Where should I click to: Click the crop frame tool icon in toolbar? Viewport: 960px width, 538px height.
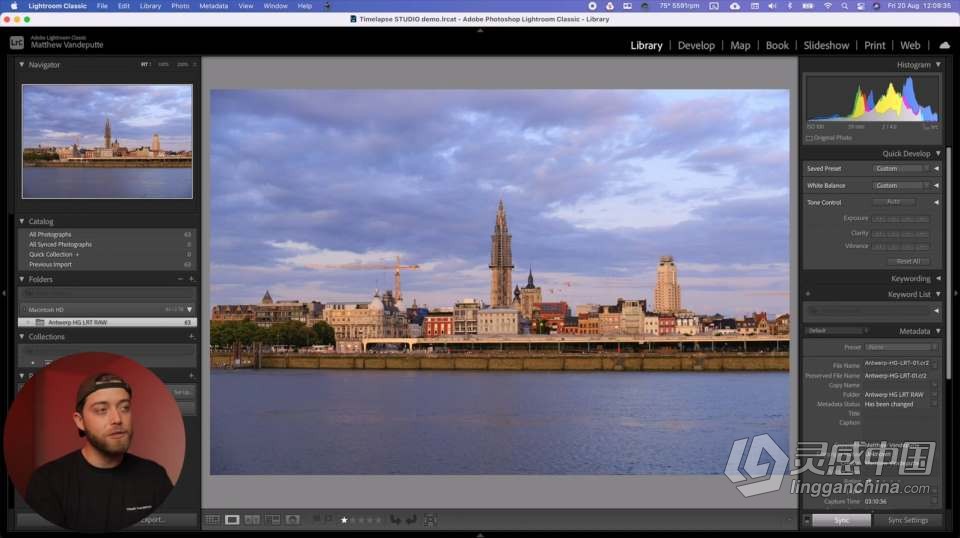430,520
